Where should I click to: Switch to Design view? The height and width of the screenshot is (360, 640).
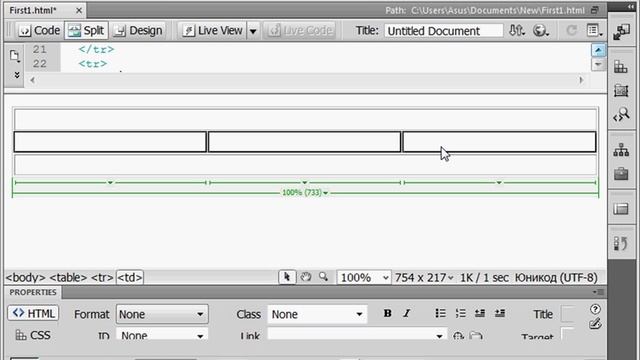[x=138, y=31]
